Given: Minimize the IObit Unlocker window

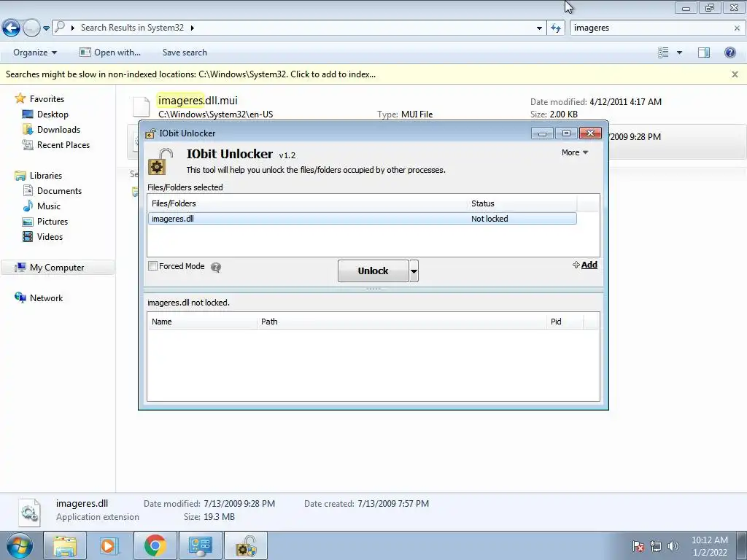Looking at the screenshot, I should [542, 133].
